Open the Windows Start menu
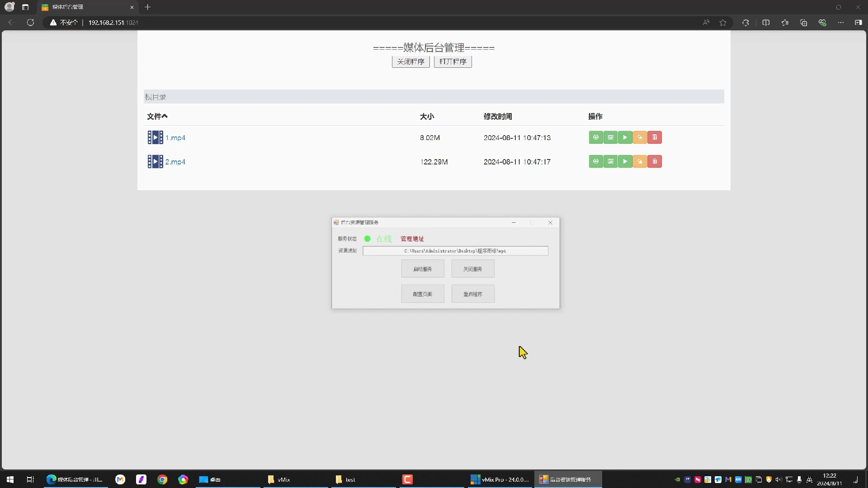 click(10, 479)
